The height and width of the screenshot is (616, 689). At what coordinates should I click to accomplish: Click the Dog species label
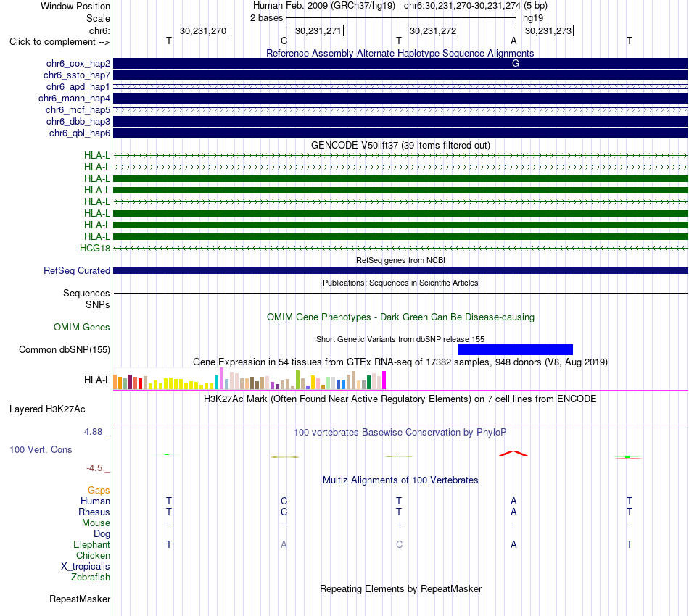point(102,534)
